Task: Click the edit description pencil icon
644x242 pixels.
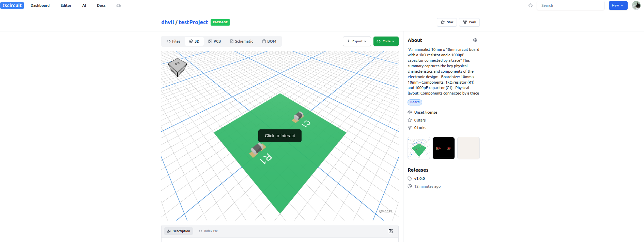Action: [x=390, y=231]
